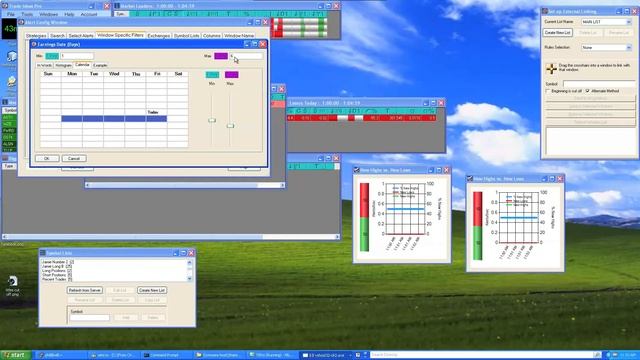This screenshot has height=360, width=640.
Task: Click the symbol list scroll up arrow
Action: click(x=190, y=262)
